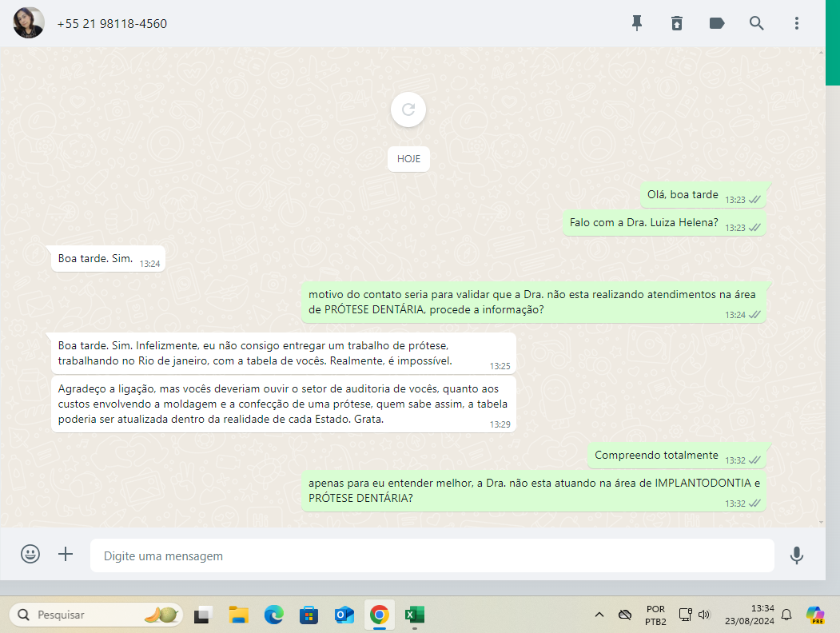
Task: Search messages with the magnifier icon
Action: click(756, 23)
